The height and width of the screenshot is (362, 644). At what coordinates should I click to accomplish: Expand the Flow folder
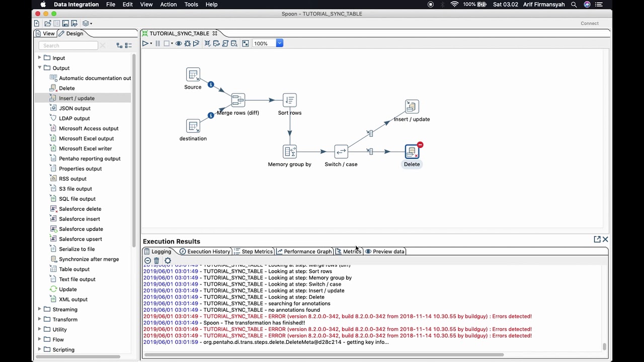40,339
